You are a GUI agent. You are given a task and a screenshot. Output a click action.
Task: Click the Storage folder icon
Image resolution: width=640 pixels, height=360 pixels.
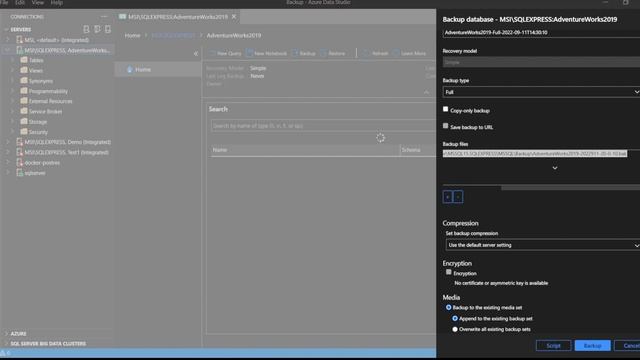pos(24,121)
